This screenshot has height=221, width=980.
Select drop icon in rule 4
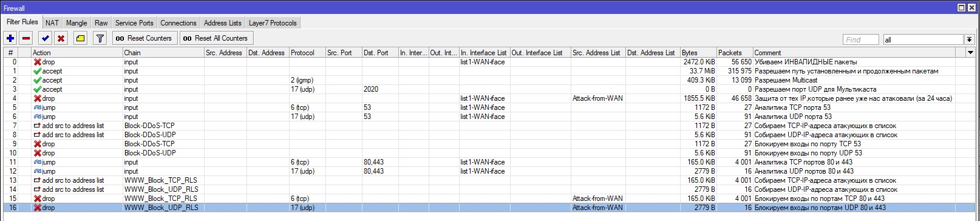pos(37,98)
